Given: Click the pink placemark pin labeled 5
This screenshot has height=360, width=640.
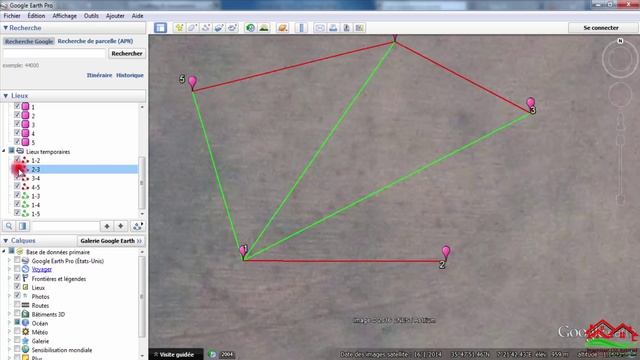Looking at the screenshot, I should click(x=192, y=82).
